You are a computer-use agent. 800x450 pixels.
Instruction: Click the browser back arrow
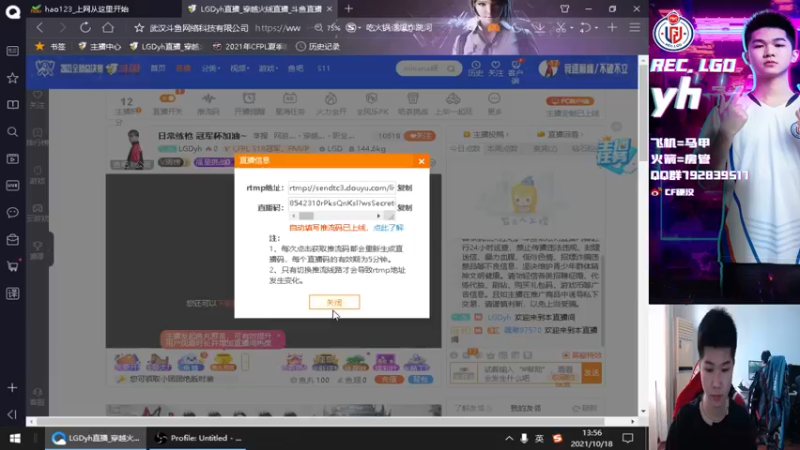point(40,28)
